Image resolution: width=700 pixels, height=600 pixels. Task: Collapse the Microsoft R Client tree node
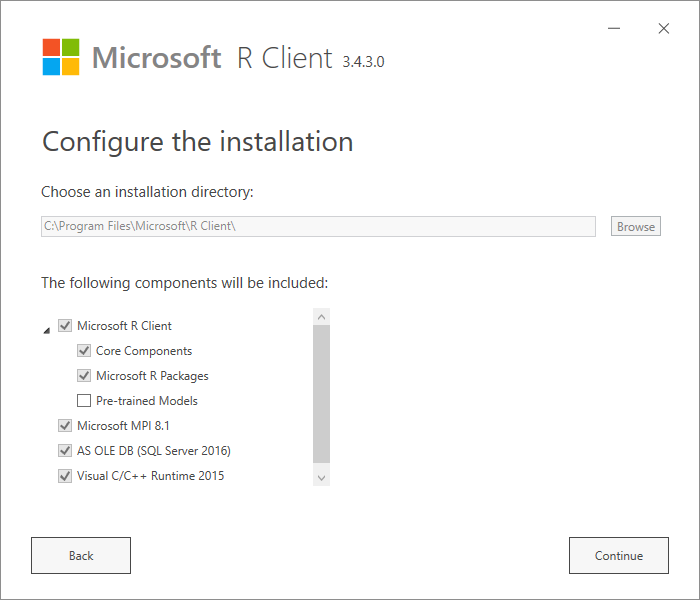click(x=47, y=329)
